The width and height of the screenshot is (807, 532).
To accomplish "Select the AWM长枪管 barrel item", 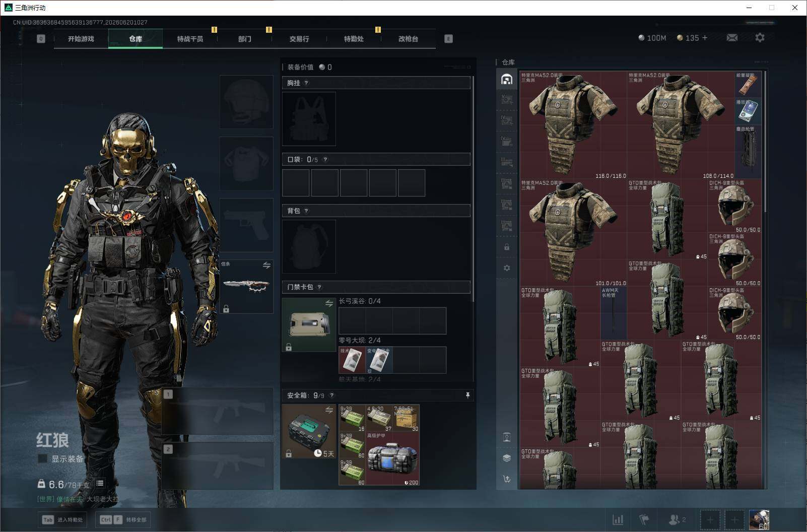I will [614, 312].
